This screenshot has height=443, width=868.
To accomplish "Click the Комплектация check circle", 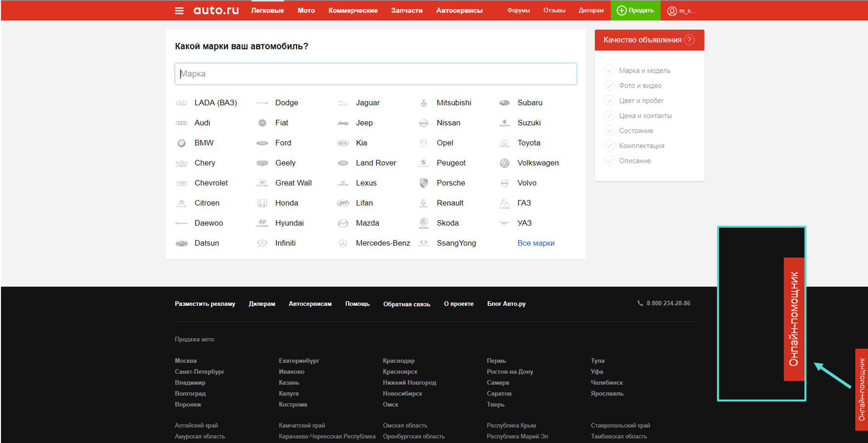I will point(609,146).
